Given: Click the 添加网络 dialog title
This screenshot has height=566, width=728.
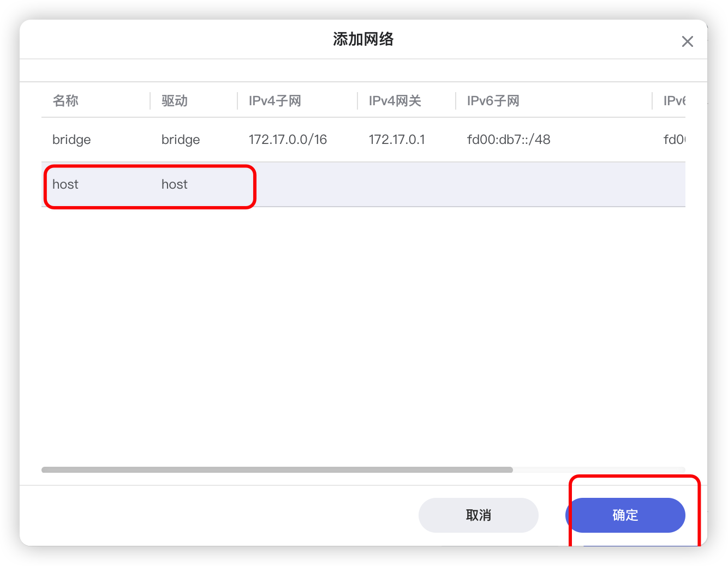Looking at the screenshot, I should (363, 39).
